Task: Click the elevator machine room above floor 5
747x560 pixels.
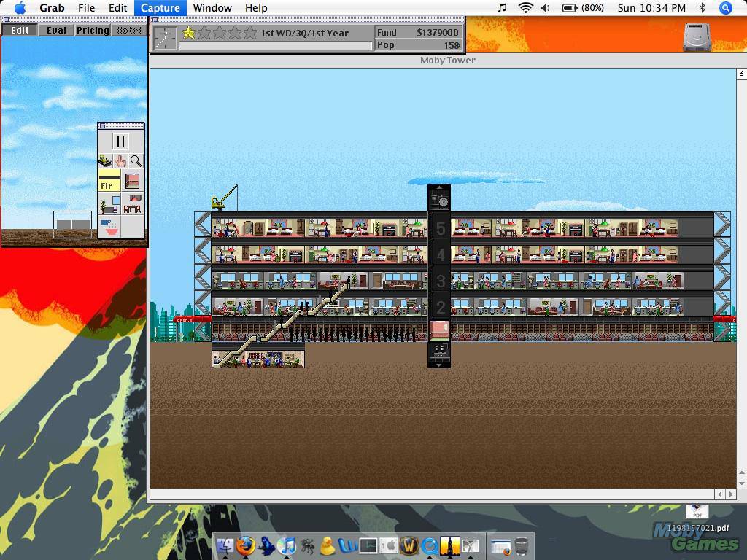Action: [x=439, y=198]
